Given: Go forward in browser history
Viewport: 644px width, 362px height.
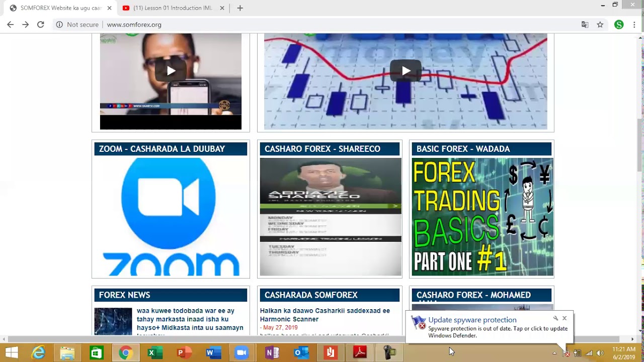Looking at the screenshot, I should [25, 24].
